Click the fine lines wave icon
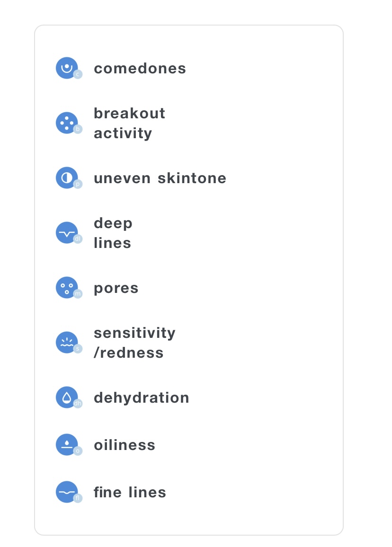This screenshot has height=547, width=392. [67, 492]
